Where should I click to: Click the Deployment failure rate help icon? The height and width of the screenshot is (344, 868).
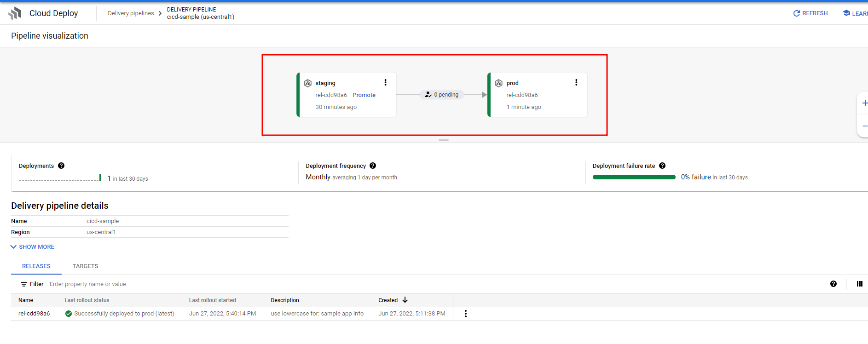pos(662,166)
